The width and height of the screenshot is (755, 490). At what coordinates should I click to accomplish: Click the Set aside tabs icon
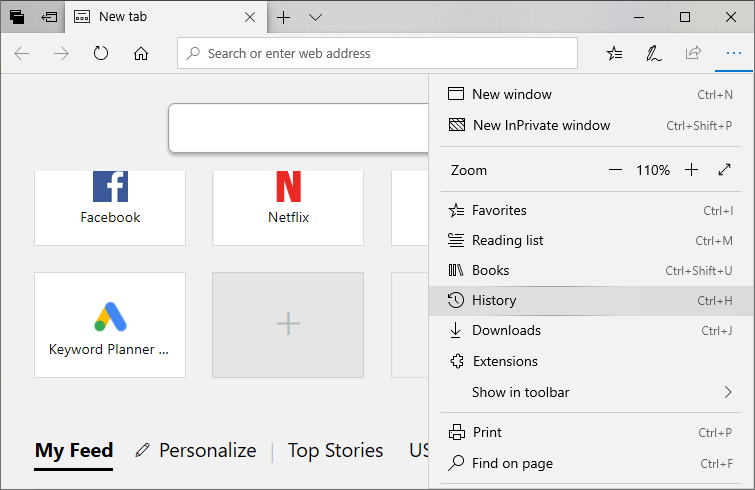[x=49, y=17]
